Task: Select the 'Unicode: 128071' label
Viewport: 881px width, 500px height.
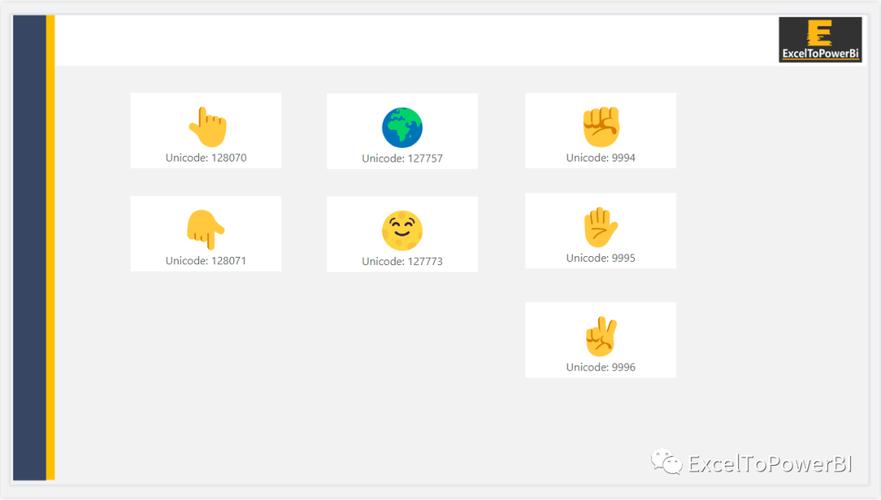Action: click(206, 261)
